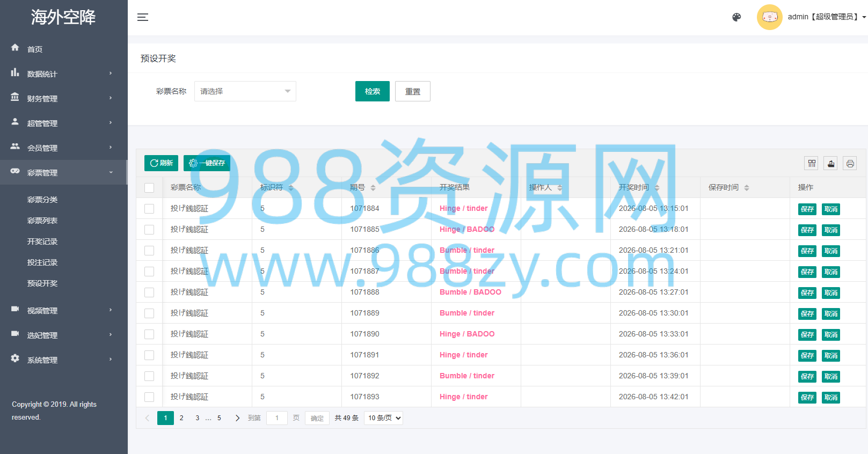This screenshot has height=454, width=868.
Task: Click 取消 for 期号 1071893
Action: (831, 398)
